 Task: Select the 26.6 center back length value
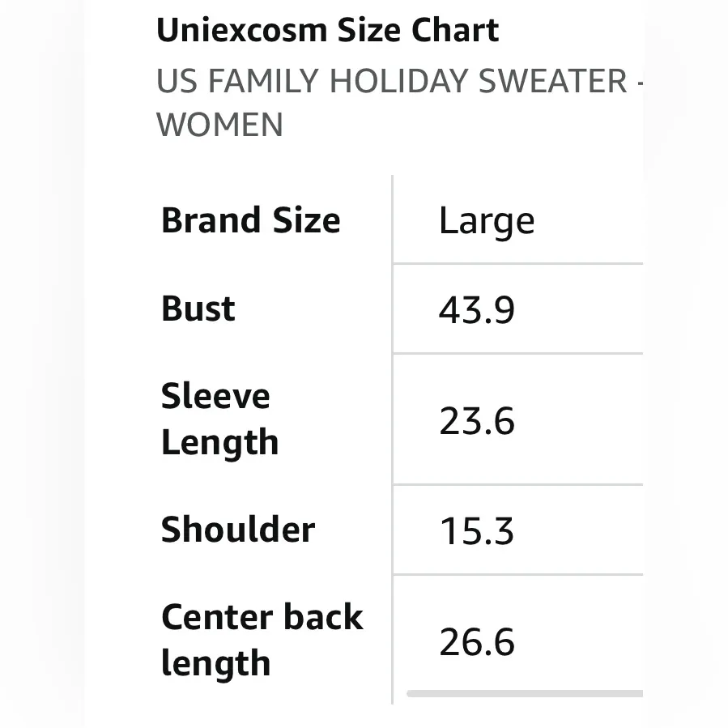477,642
